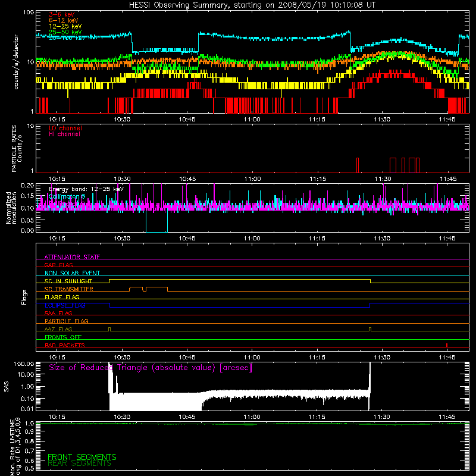The height and width of the screenshot is (476, 476).
Task: Click the "Mon. Rate LIVETIME" axis label
Action: (12, 447)
